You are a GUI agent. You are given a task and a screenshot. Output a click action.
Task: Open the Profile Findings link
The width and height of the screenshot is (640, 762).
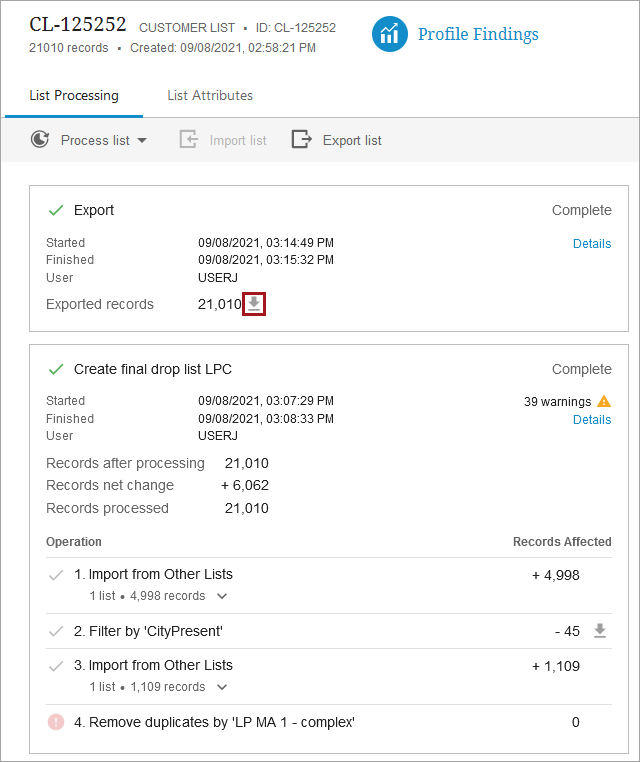click(478, 35)
